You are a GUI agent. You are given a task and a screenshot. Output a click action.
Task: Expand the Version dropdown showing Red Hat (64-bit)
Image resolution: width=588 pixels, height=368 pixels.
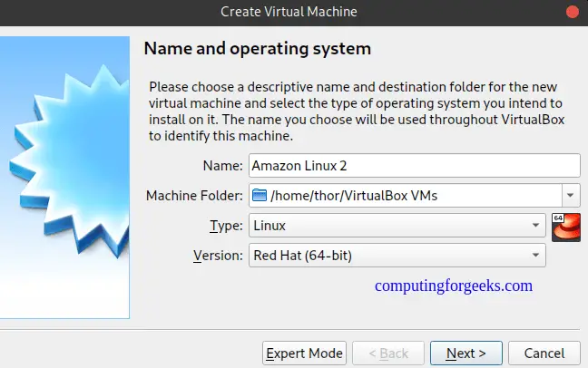pyautogui.click(x=397, y=256)
